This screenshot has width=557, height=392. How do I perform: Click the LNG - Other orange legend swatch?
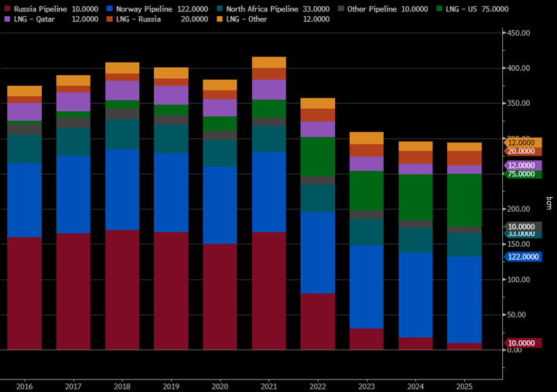(220, 19)
